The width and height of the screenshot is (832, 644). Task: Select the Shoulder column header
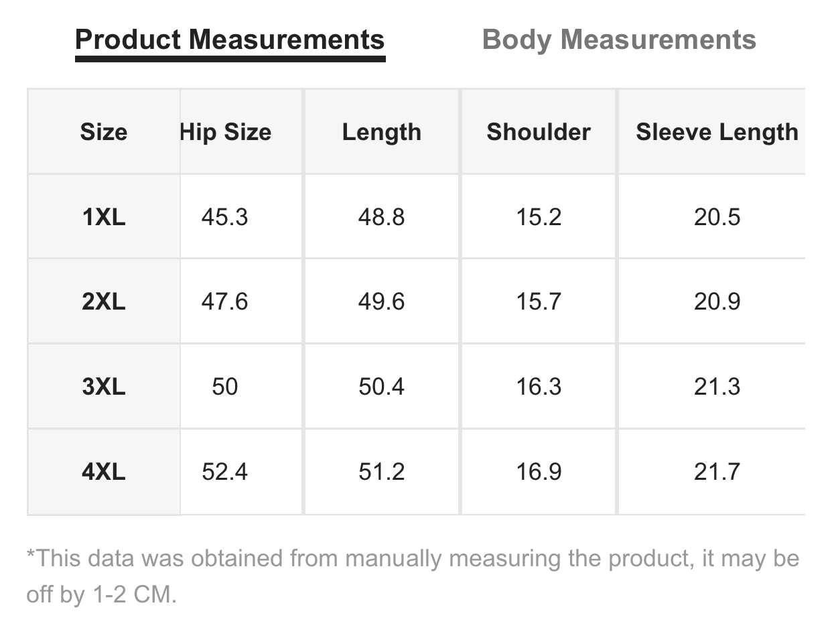point(539,132)
